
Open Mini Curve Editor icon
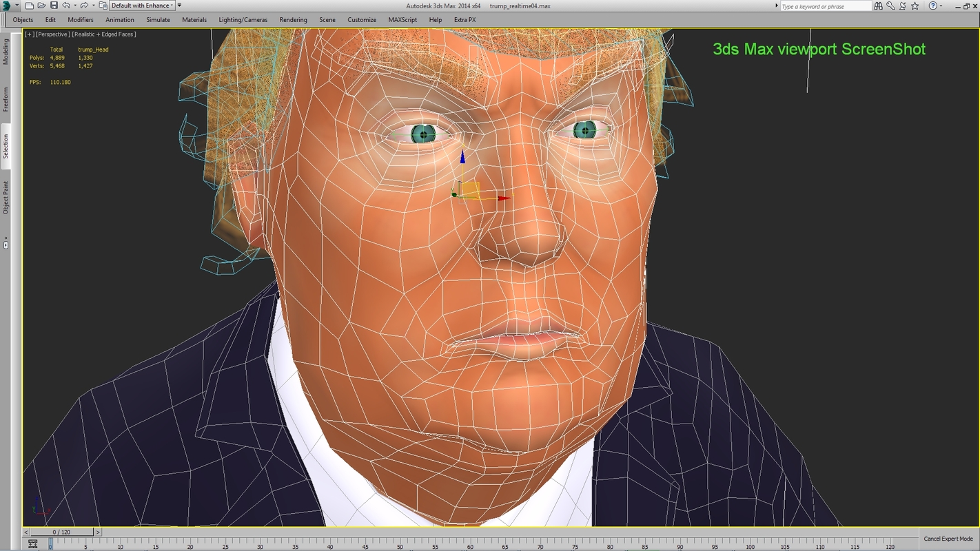[32, 544]
